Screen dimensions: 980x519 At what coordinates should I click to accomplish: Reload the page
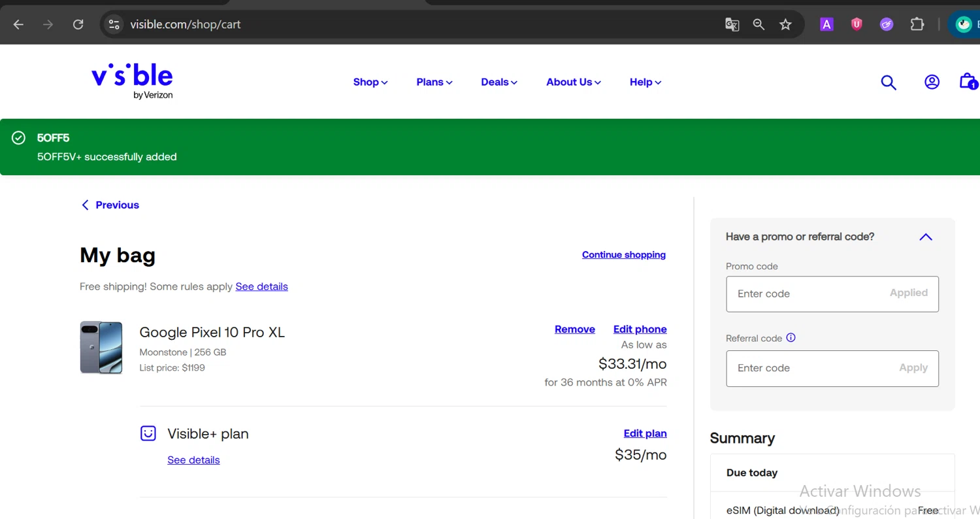[78, 24]
